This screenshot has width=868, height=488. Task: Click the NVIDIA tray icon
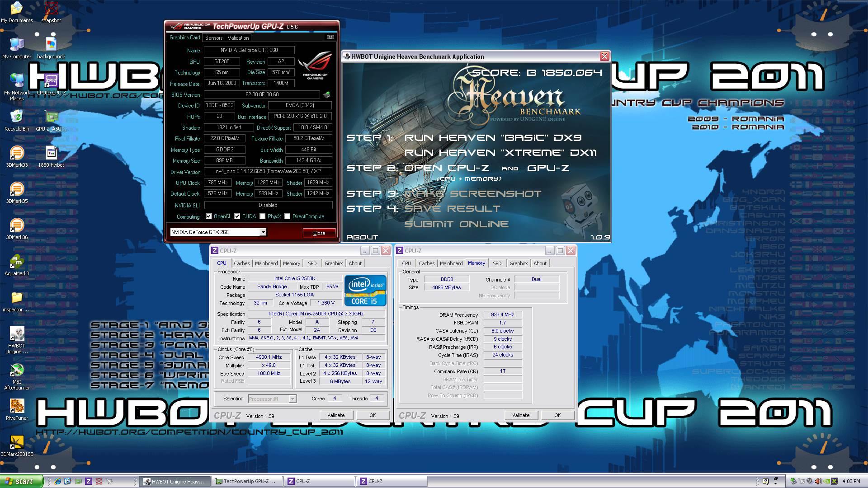827,481
